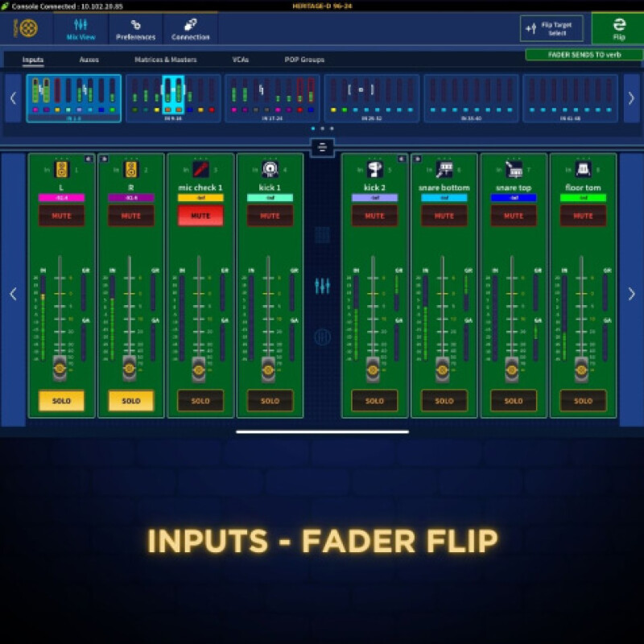Click the L channel speaker icon
The height and width of the screenshot is (644, 644).
click(62, 169)
